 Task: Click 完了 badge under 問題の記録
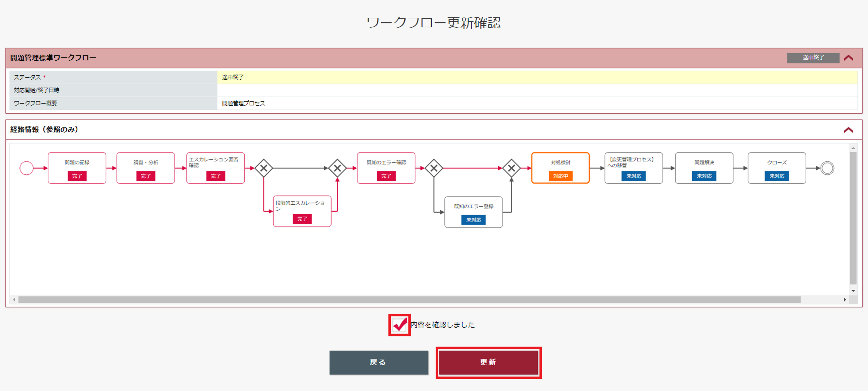tap(77, 176)
